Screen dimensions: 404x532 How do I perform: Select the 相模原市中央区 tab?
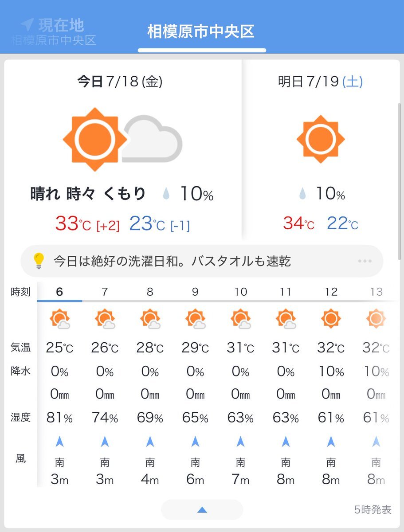click(201, 31)
